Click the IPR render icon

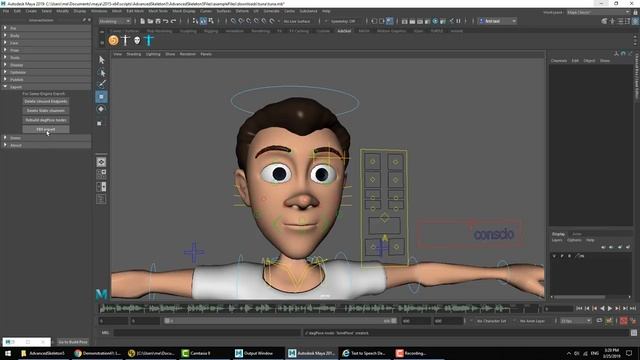(x=420, y=21)
